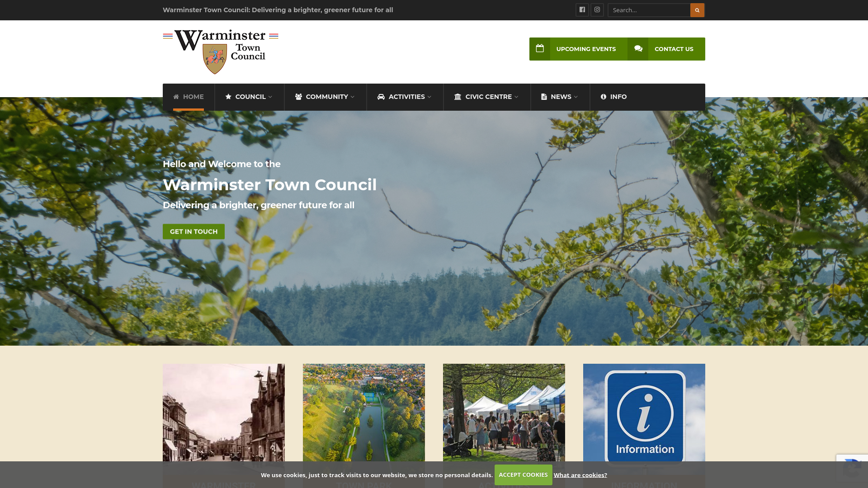Click the info circle icon beside Info
This screenshot has width=868, height=488.
(x=604, y=97)
